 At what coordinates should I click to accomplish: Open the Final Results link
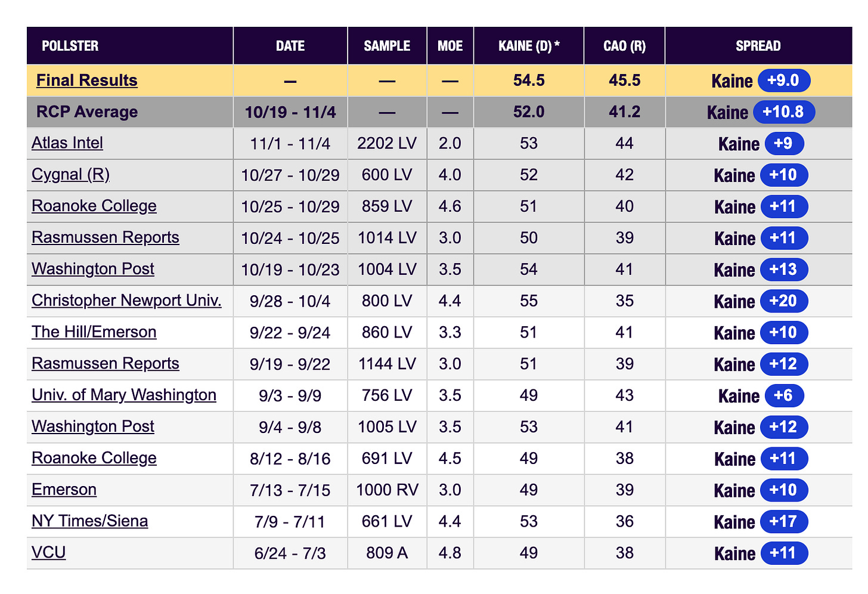point(87,81)
